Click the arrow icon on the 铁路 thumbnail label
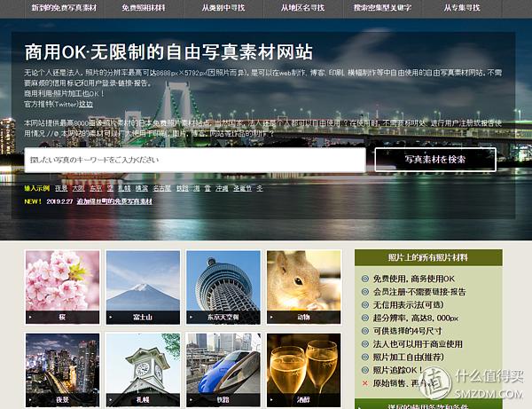This screenshot has height=409, width=532. [x=191, y=400]
